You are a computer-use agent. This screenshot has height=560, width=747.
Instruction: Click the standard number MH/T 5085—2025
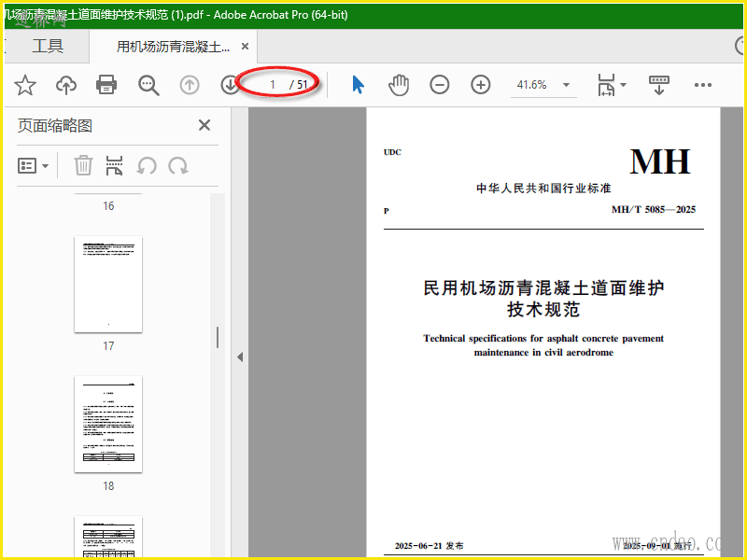coord(653,209)
